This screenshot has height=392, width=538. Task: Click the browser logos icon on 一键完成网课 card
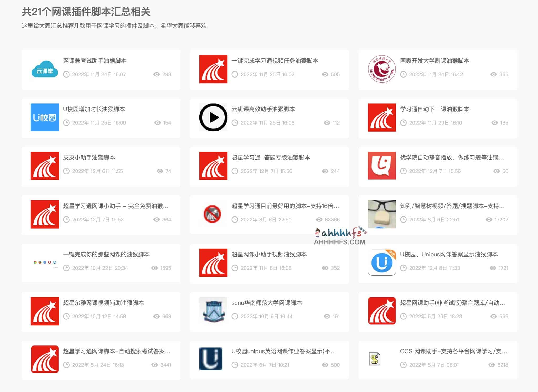point(45,262)
